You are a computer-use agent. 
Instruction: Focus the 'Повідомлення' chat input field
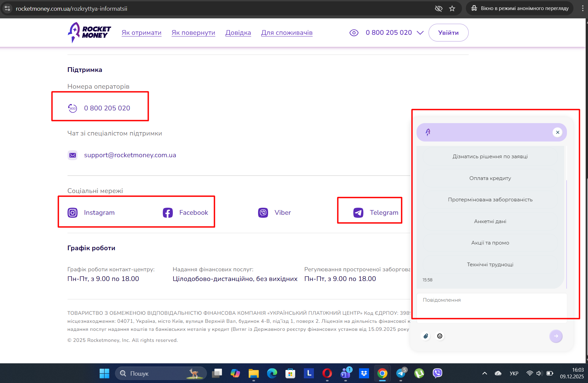pyautogui.click(x=492, y=308)
